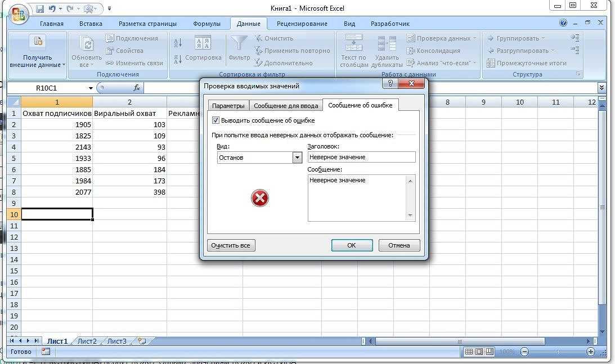Switch to Page Break Preview icon
Image resolution: width=615 pixels, height=364 pixels.
[490, 352]
